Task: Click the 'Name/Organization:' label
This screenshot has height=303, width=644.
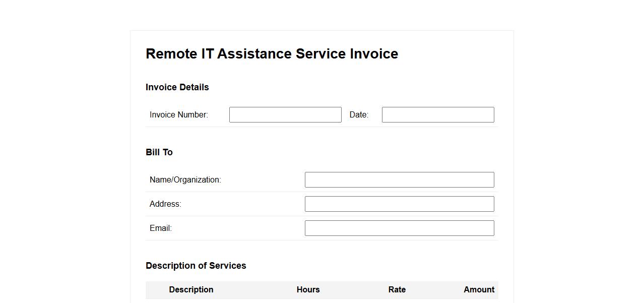Action: [x=185, y=179]
